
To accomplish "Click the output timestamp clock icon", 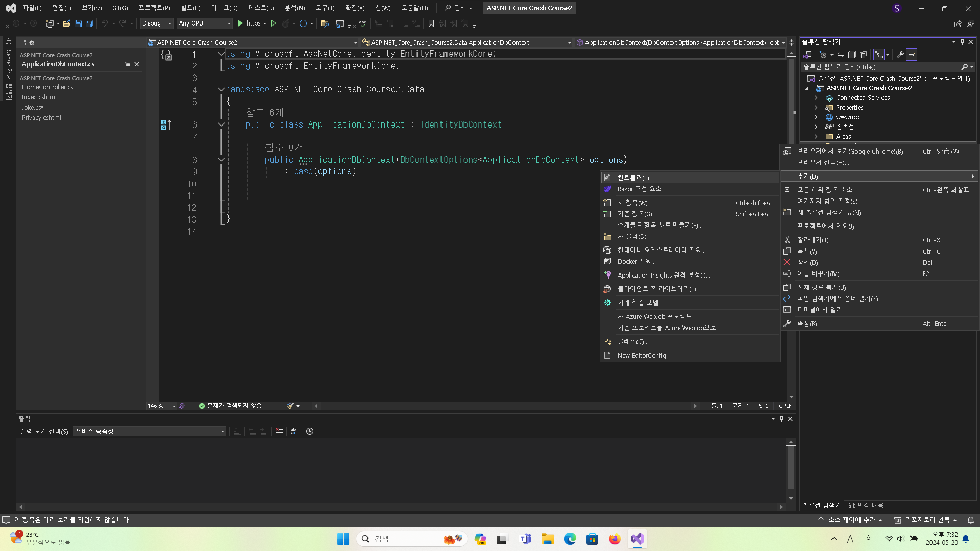I will click(x=310, y=431).
